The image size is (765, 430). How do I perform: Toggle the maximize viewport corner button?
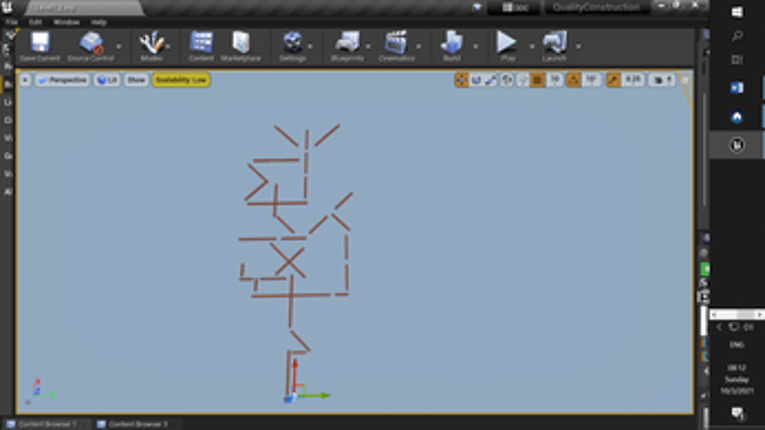(685, 80)
